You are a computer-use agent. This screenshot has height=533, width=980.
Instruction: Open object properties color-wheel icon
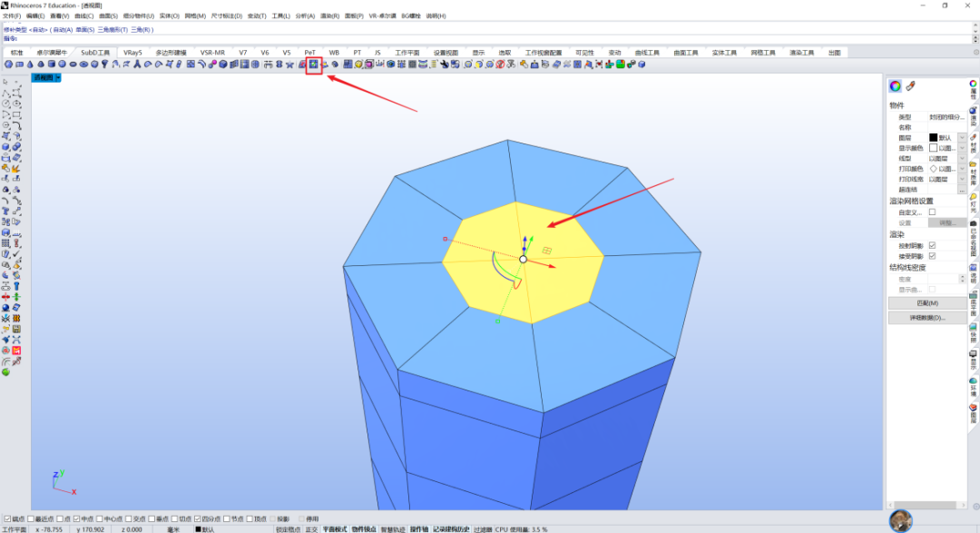(x=895, y=85)
